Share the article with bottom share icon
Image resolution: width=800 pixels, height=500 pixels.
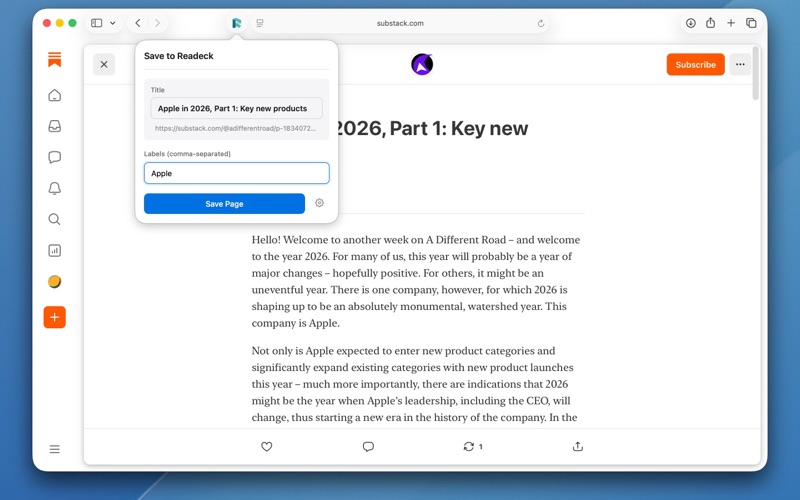click(578, 446)
